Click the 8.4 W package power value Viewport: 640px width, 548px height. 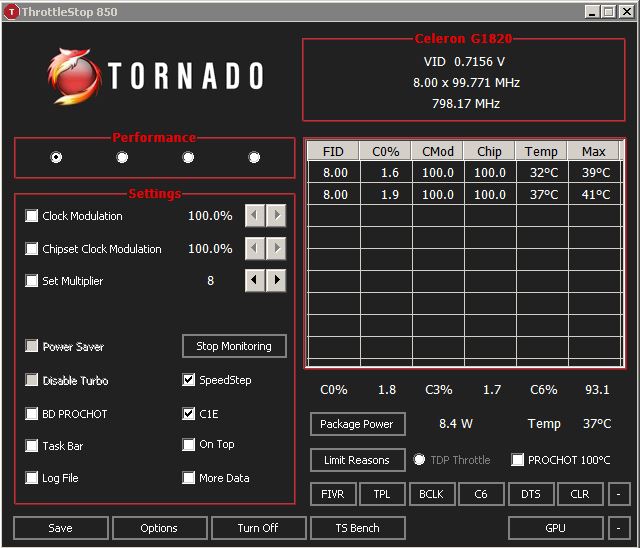tap(456, 424)
